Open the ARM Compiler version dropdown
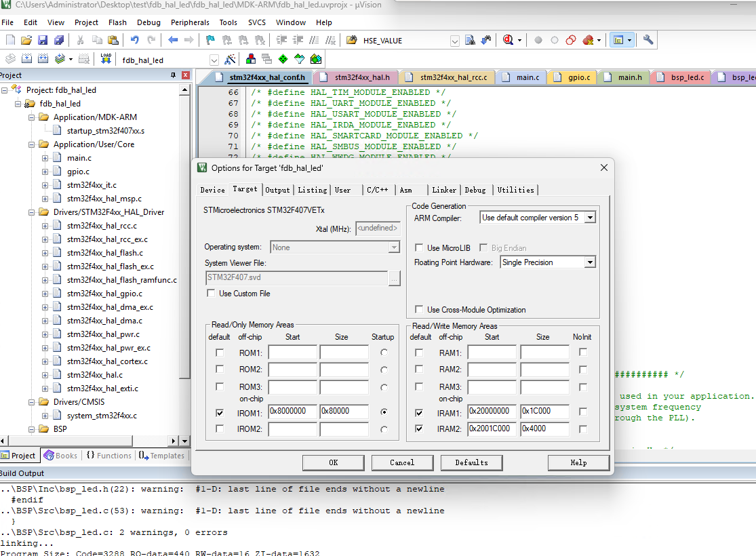 pyautogui.click(x=590, y=218)
